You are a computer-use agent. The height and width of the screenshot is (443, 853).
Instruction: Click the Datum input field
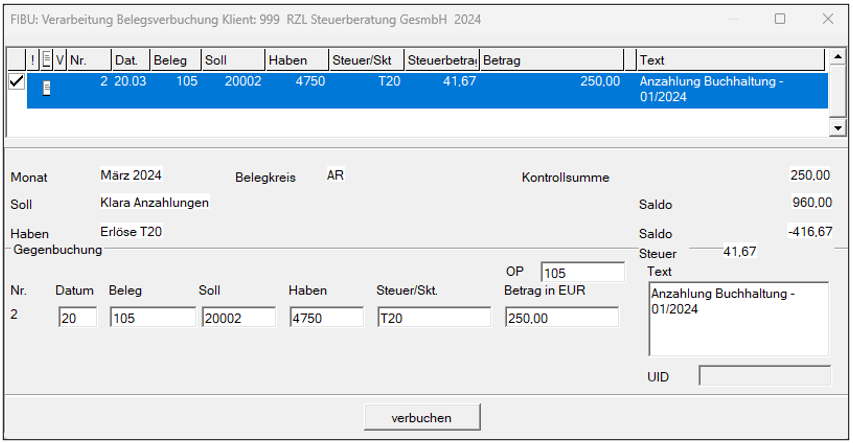[77, 317]
